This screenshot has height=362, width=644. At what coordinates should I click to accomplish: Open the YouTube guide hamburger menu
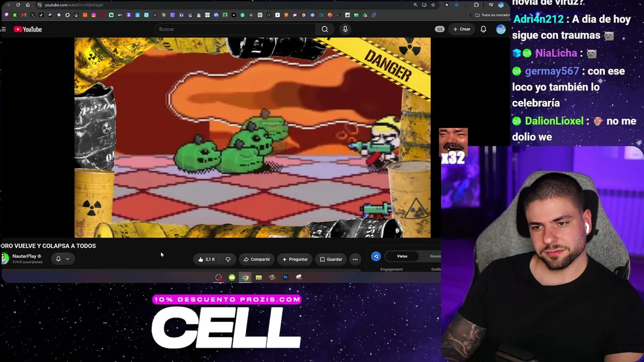4,29
